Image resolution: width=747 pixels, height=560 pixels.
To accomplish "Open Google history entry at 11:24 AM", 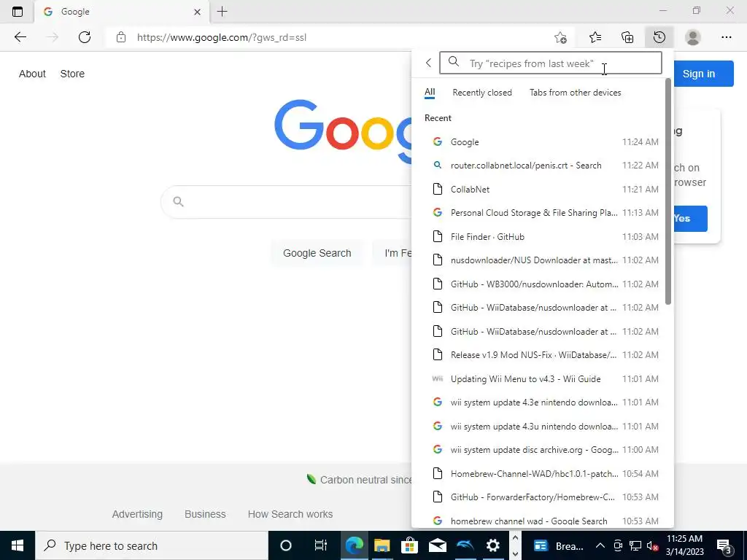I will coord(542,142).
